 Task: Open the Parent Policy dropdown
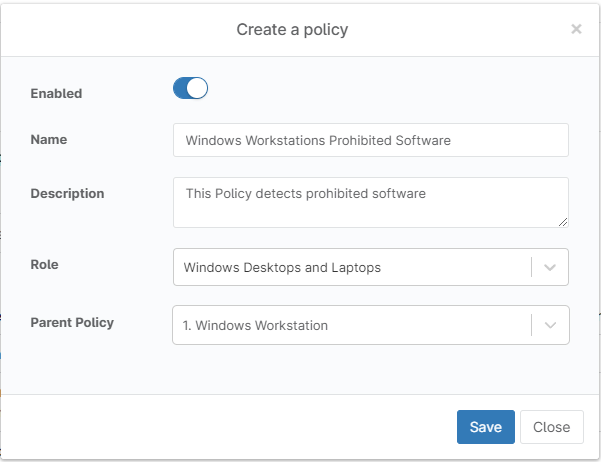click(x=371, y=325)
